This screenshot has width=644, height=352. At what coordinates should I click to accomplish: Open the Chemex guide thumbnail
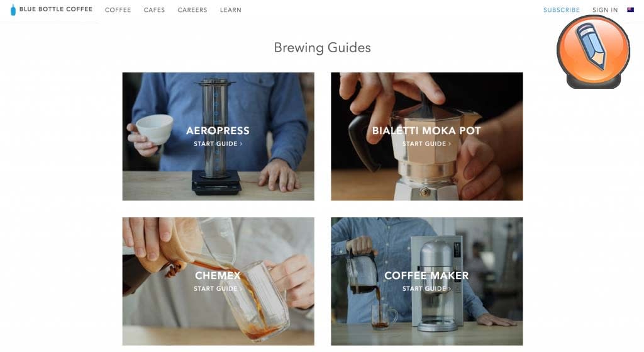218,281
